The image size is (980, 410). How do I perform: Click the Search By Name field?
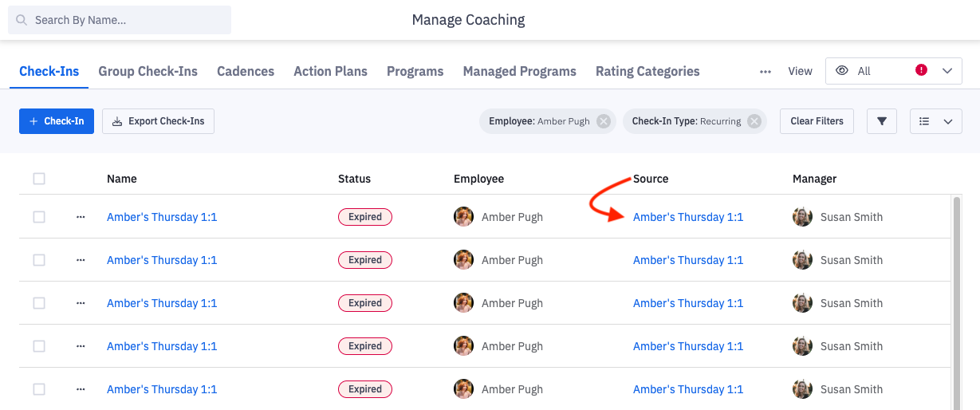tap(120, 20)
